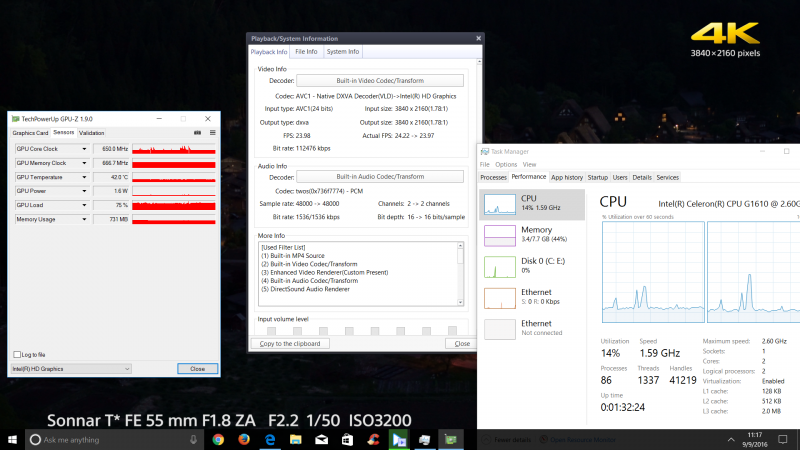Open the Windows Store taskbar icon
800x450 pixels.
pos(347,440)
